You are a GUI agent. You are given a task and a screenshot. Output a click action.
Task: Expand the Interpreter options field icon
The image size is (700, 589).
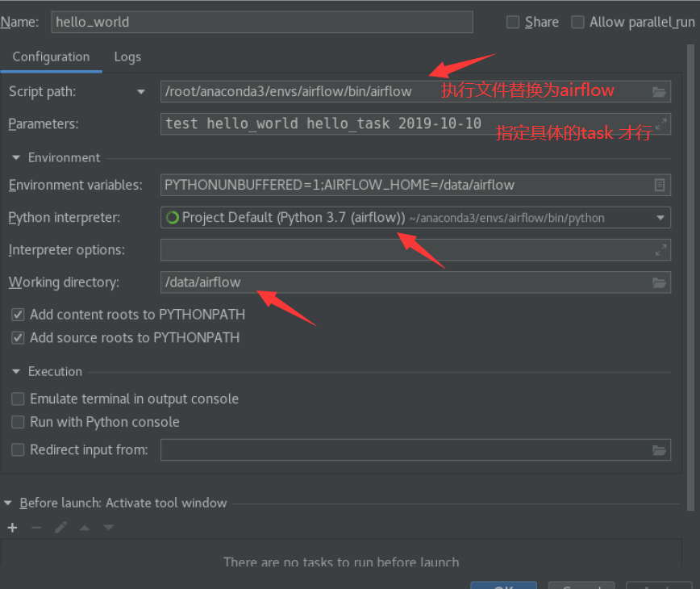pos(660,250)
